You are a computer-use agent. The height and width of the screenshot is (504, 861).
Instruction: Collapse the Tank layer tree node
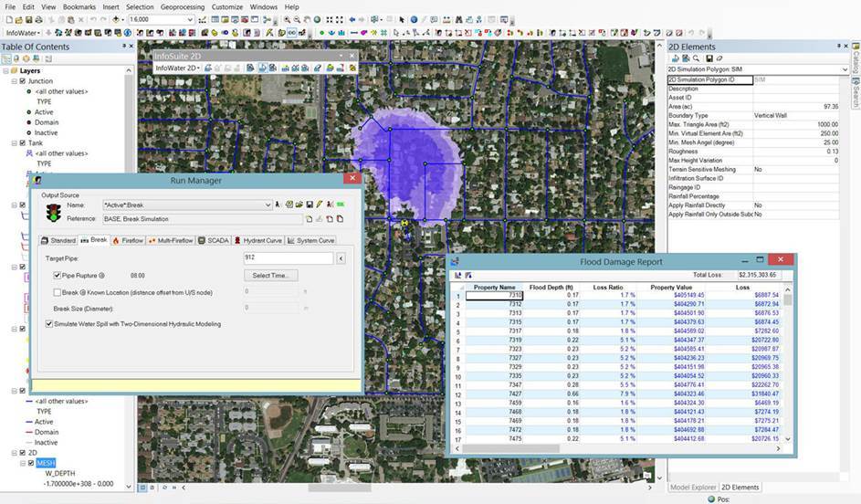[x=15, y=142]
